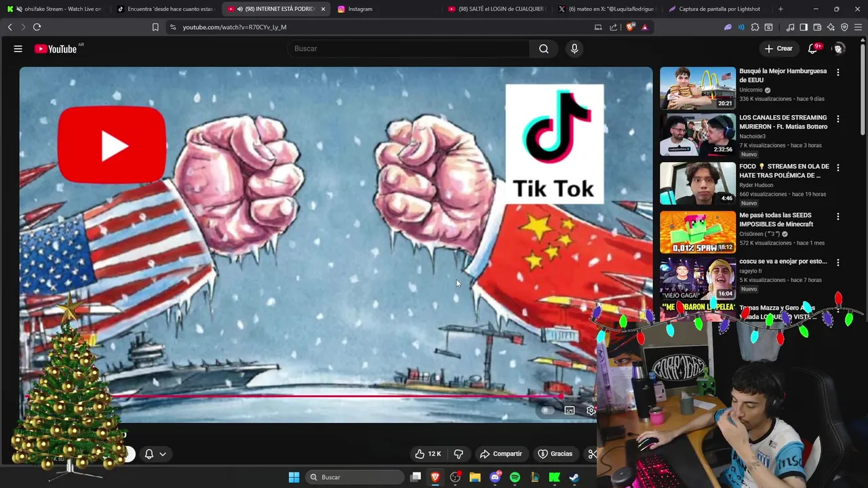This screenshot has height=488, width=868.
Task: Open Me pasé todas las SEEDS IMPOSIBLES thumbnail
Action: click(x=698, y=232)
